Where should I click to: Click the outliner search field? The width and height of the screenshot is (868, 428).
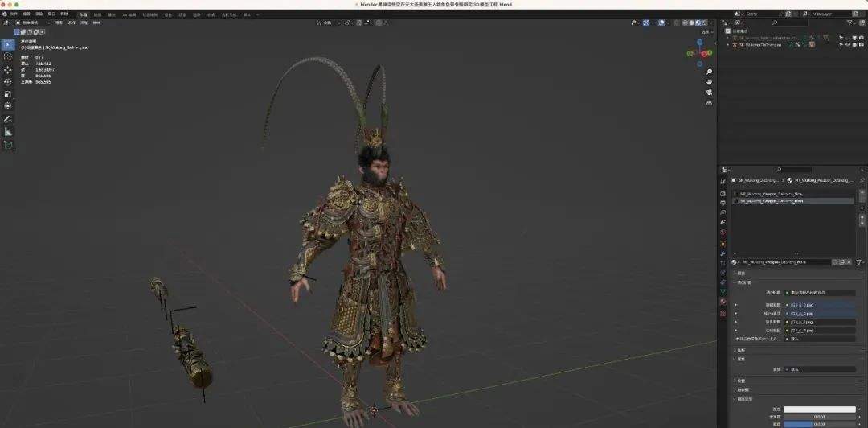(x=791, y=23)
